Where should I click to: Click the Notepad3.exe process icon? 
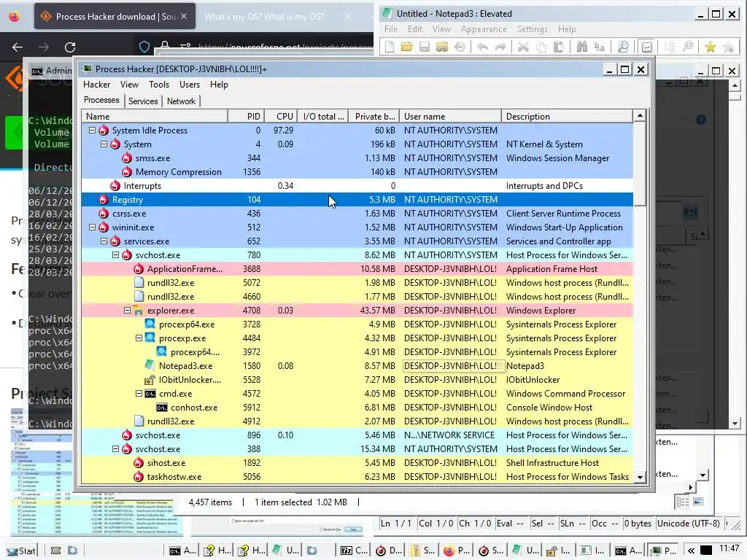[x=150, y=366]
